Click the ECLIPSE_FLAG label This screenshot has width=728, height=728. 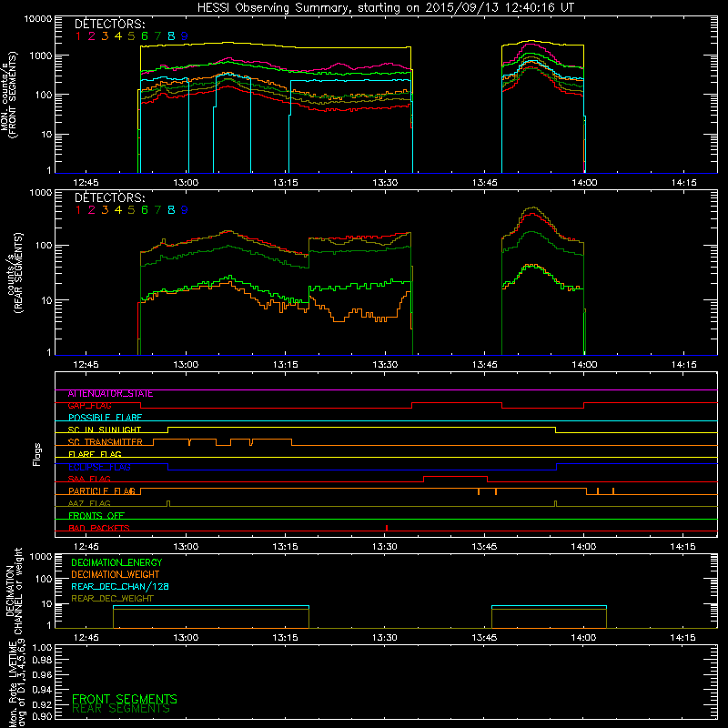coord(99,467)
